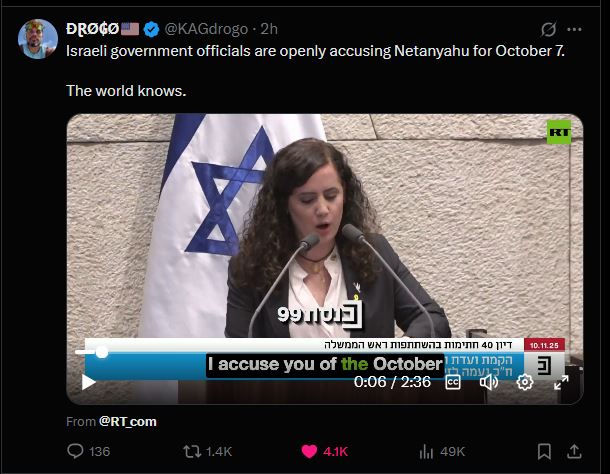The height and width of the screenshot is (474, 610).
Task: Open the @KAGdrogo handle link
Action: pyautogui.click(x=206, y=29)
